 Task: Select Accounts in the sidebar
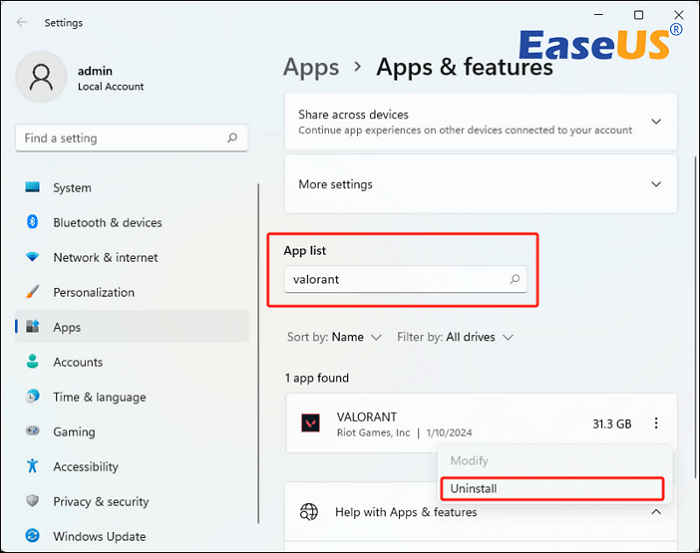(x=78, y=363)
